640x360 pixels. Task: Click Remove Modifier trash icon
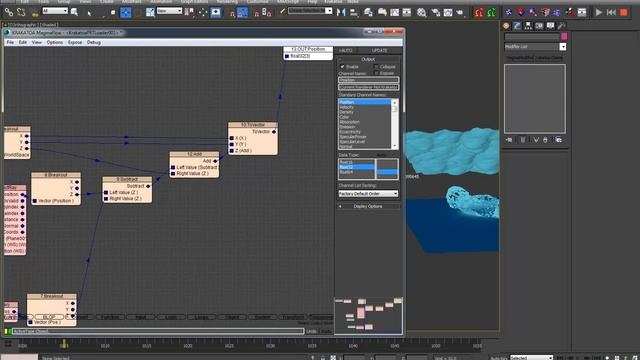[x=545, y=140]
